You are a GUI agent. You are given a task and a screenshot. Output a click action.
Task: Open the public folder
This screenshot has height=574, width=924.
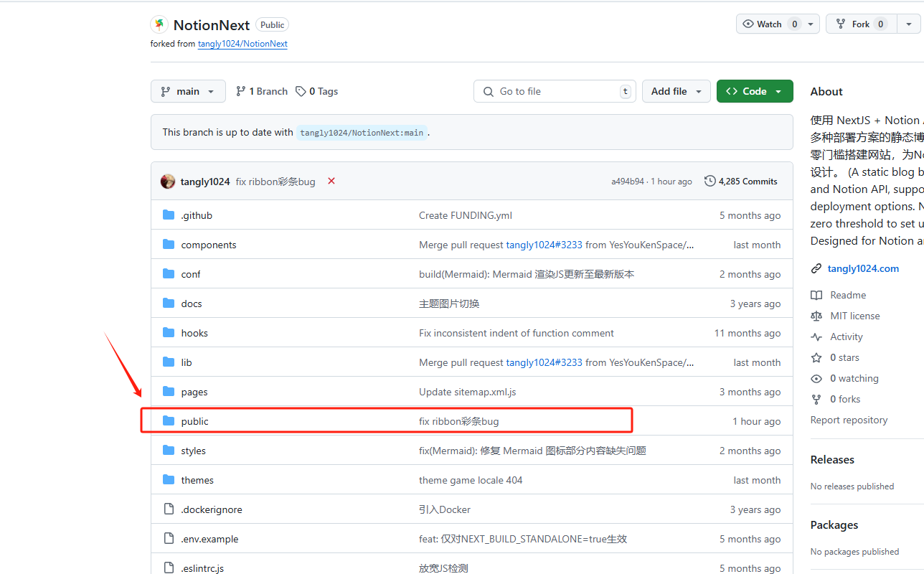[x=195, y=421]
